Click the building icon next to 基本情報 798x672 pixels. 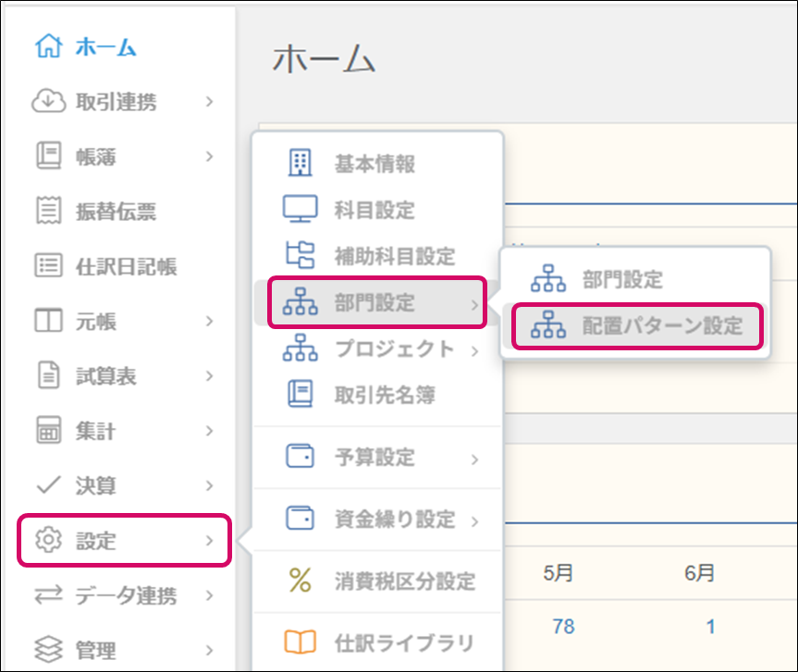pos(300,164)
